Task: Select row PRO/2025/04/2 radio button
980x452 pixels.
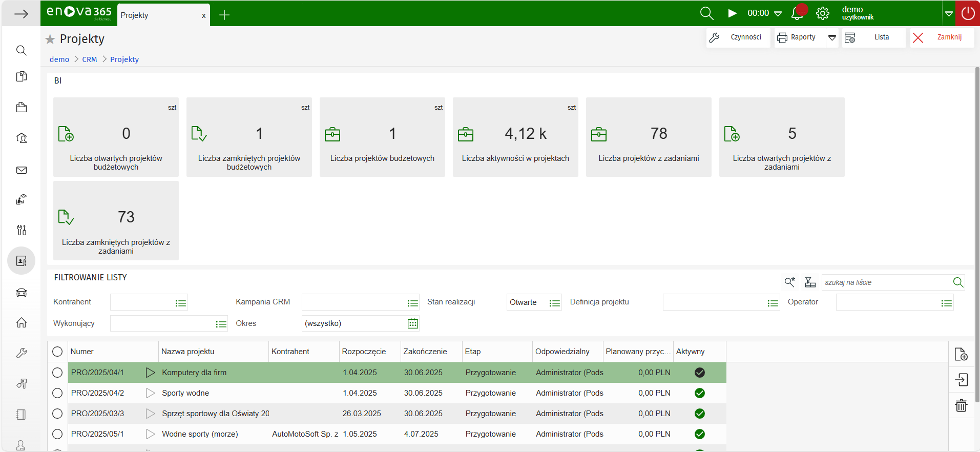Action: (57, 393)
